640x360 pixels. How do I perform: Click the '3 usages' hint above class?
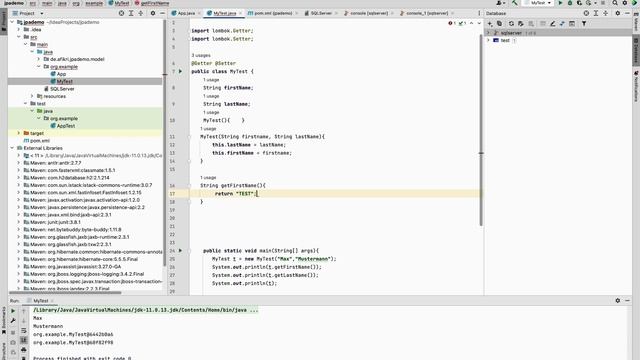(x=201, y=55)
